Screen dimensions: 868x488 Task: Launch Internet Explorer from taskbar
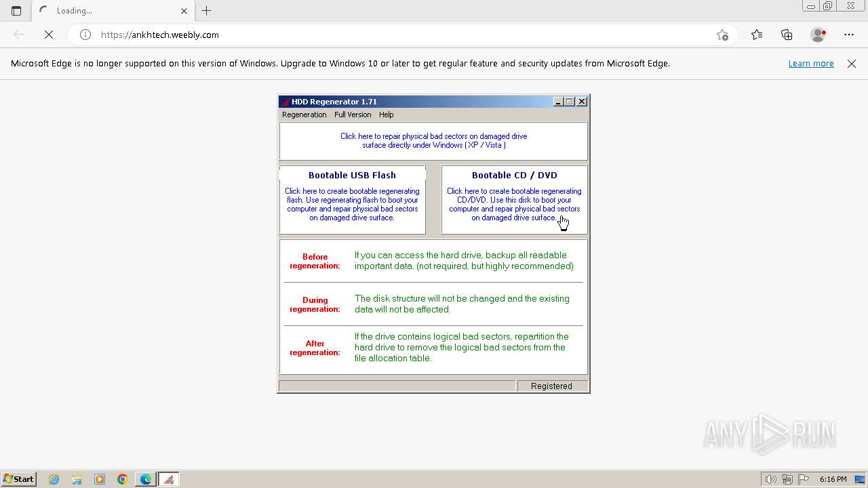54,479
